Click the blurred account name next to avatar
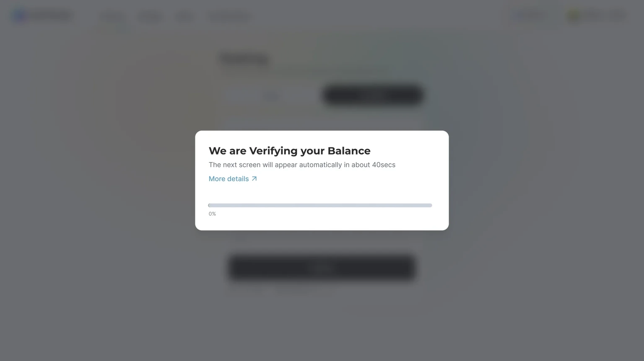Screen dimensions: 644x361 (605, 15)
